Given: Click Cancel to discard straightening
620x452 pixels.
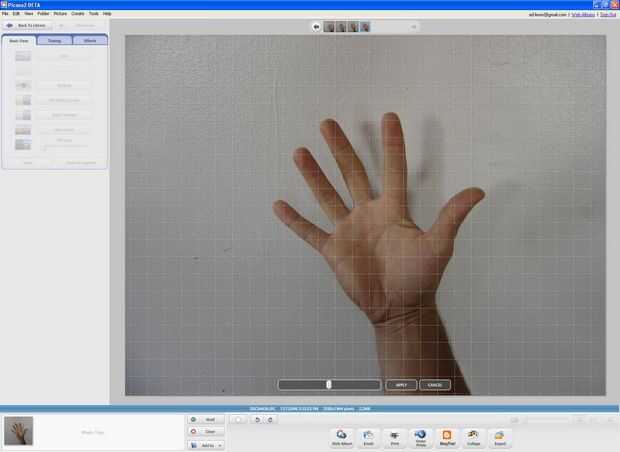Looking at the screenshot, I should [x=435, y=385].
